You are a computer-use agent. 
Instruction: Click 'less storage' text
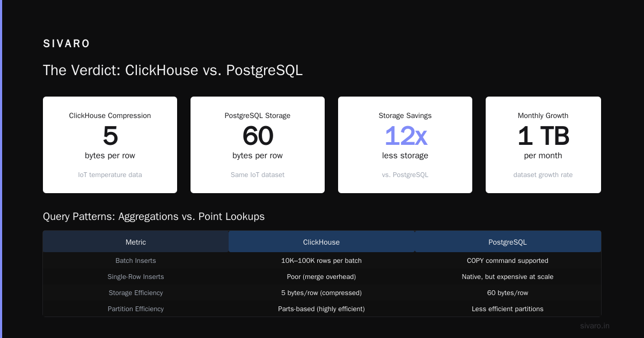click(405, 156)
